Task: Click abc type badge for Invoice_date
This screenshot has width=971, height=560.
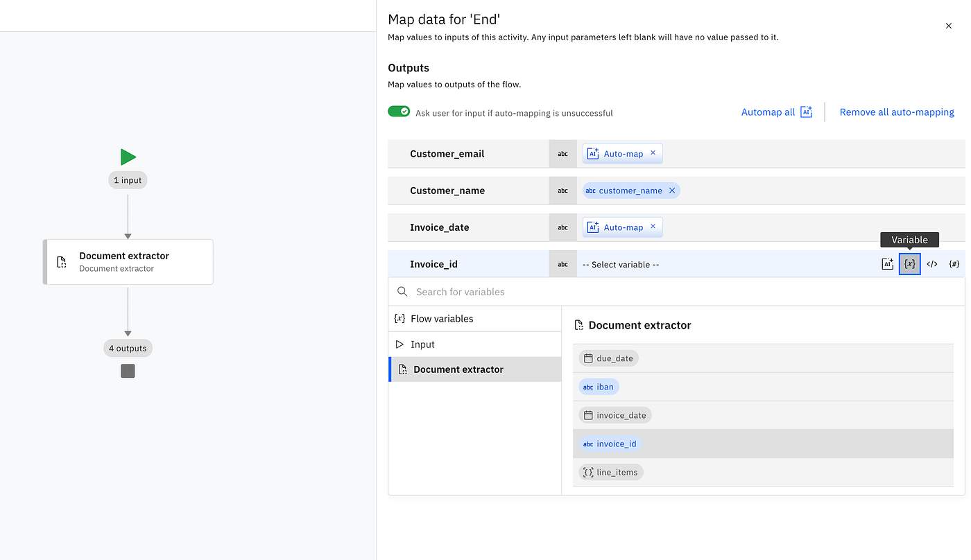Action: [563, 227]
